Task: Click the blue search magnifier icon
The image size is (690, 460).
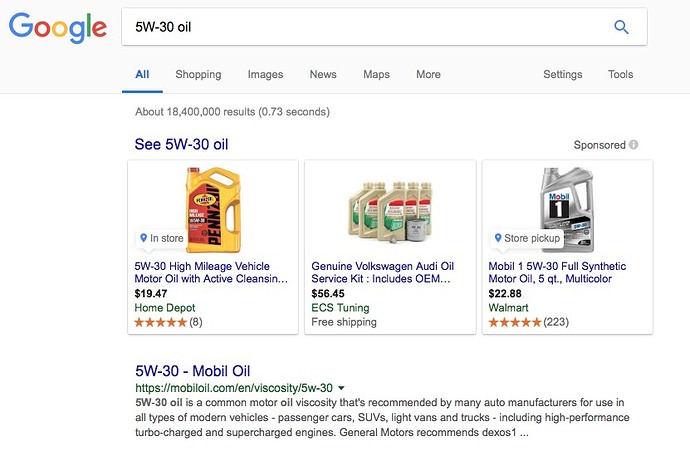Action: pos(621,27)
